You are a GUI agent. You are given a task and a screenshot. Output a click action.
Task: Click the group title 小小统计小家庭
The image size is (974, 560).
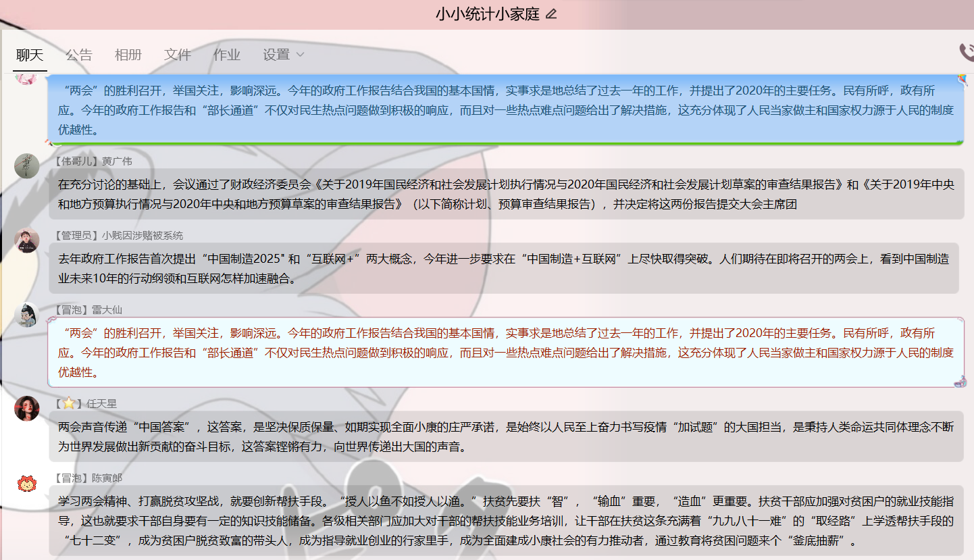488,14
